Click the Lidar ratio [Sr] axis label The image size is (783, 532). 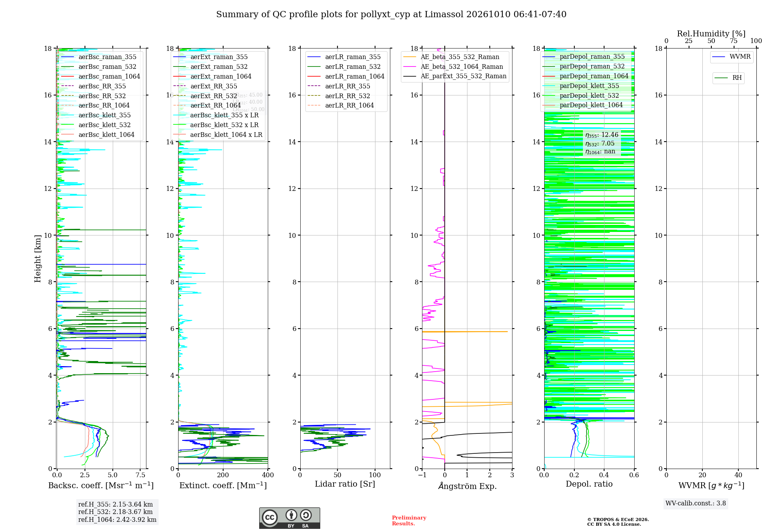pos(345,484)
